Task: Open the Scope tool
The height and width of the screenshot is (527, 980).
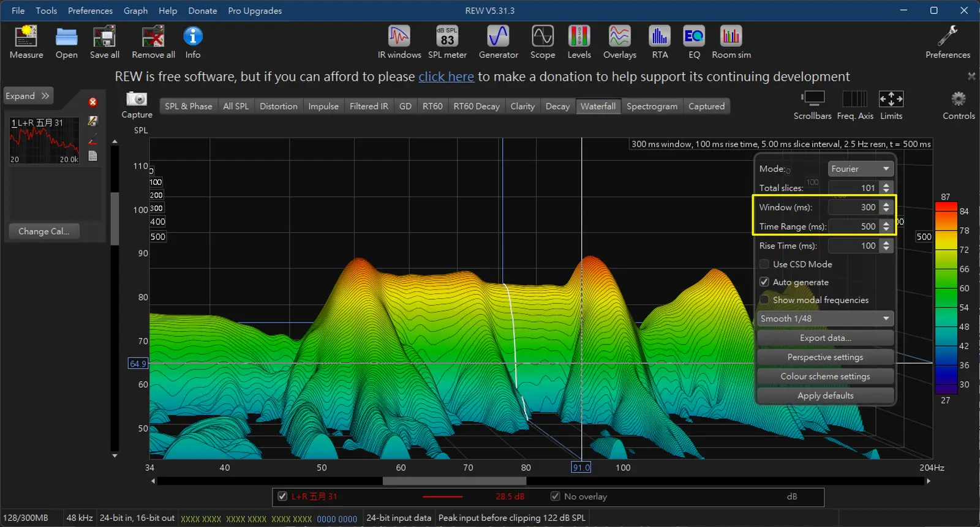Action: [543, 36]
